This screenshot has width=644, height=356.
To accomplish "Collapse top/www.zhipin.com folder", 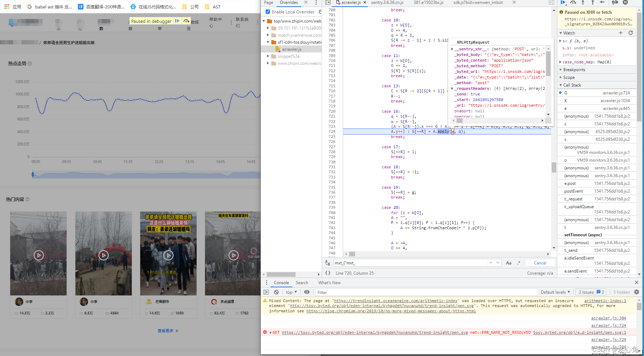I will tap(264, 21).
